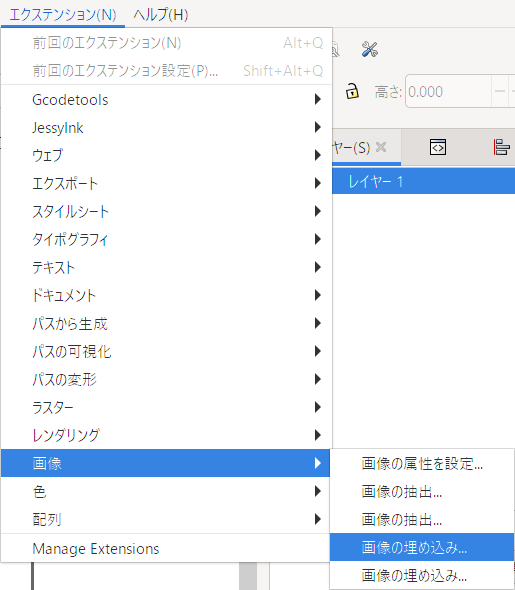The height and width of the screenshot is (590, 515).
Task: Click into the 高さ height input field
Action: click(x=448, y=91)
